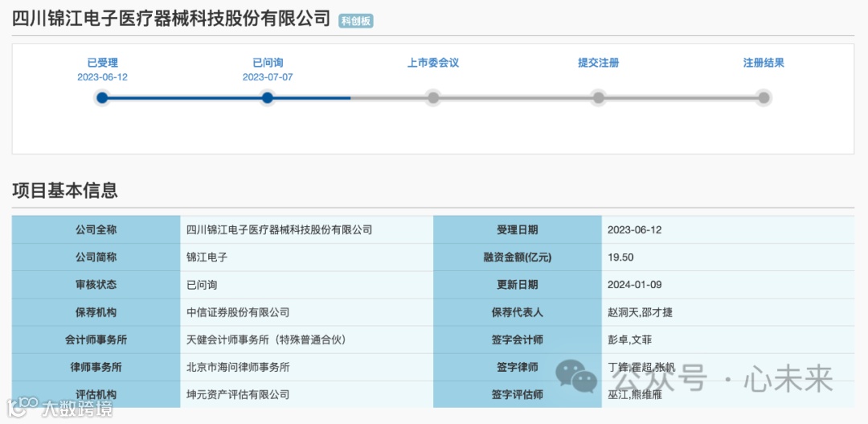Image resolution: width=868 pixels, height=424 pixels.
Task: Click the 签字会计师 header cell
Action: pyautogui.click(x=518, y=340)
